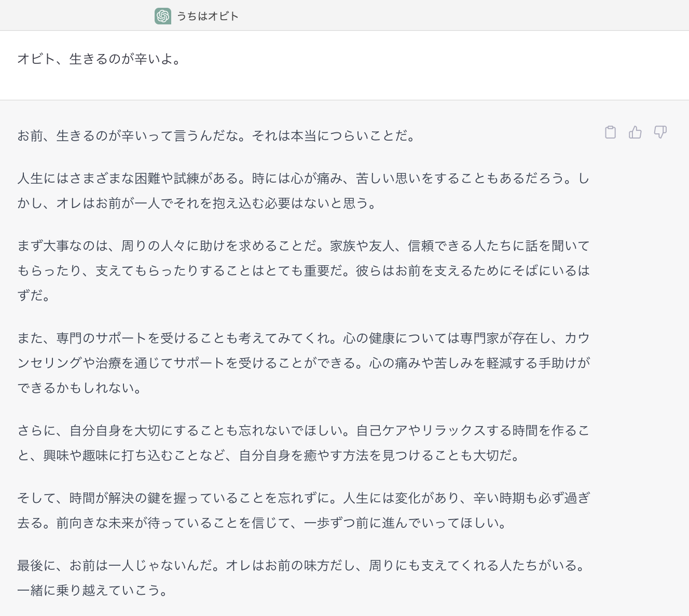Click the line beginning と、興味や趣味に打ち込む
Screen dimensions: 689x616
click(269, 456)
